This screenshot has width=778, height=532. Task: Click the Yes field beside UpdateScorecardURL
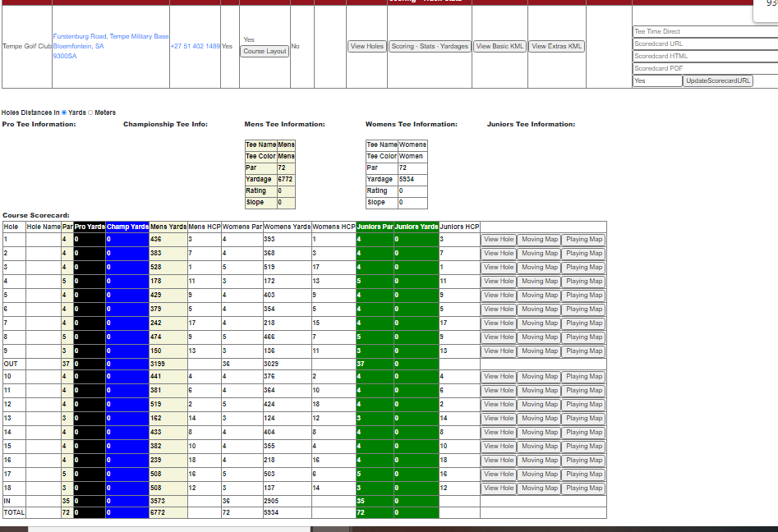pyautogui.click(x=657, y=80)
